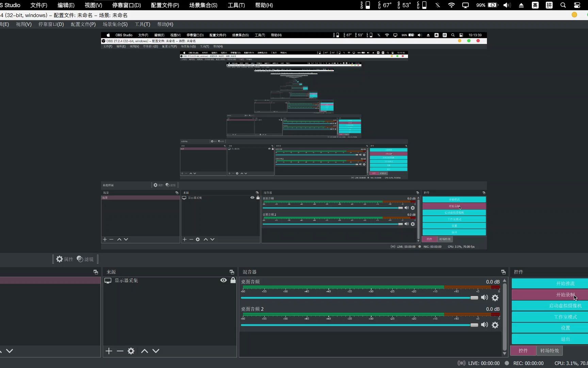Open the 文件(F) menu in macOS menu bar

click(x=39, y=5)
